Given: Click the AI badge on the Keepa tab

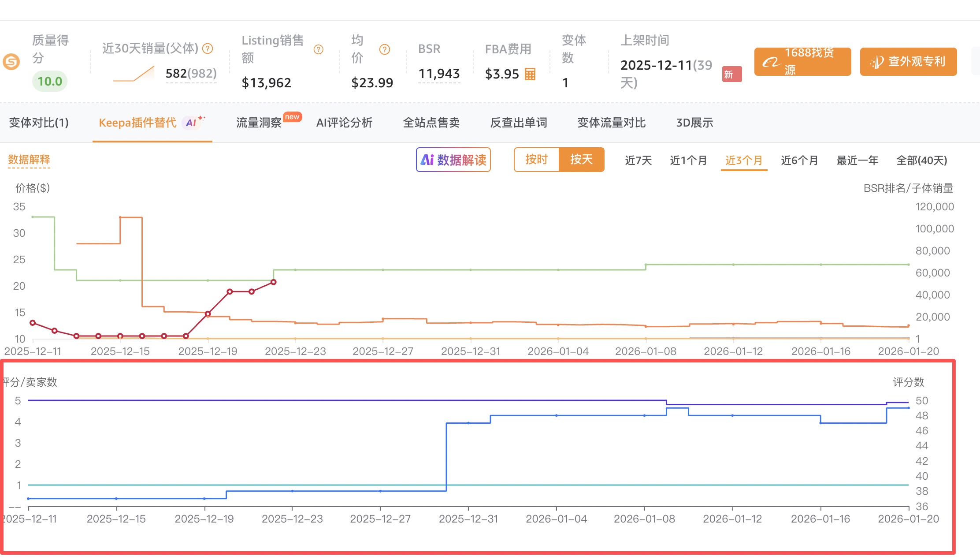Looking at the screenshot, I should point(192,123).
